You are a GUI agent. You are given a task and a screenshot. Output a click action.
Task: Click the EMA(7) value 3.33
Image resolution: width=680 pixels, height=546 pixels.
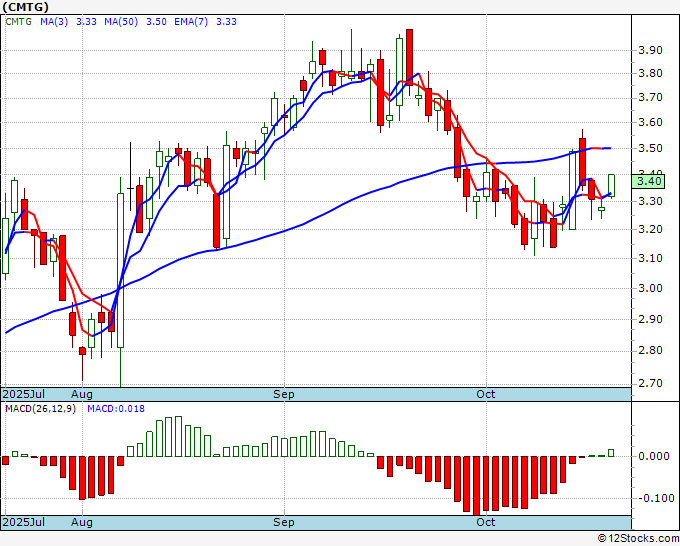(226, 22)
